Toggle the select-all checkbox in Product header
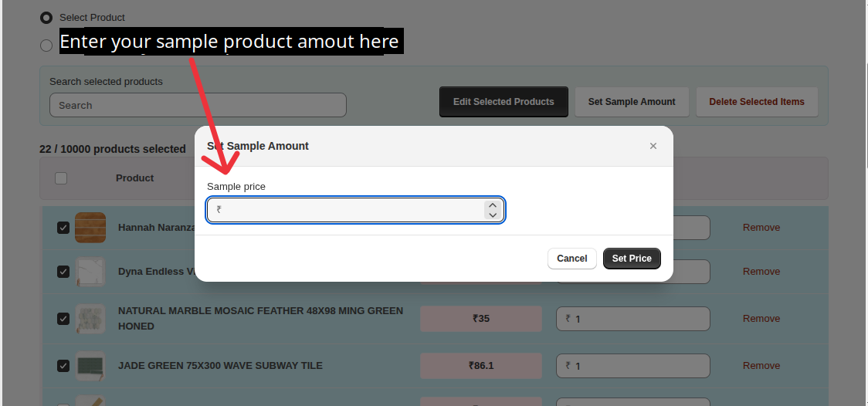Screen dimensions: 868x406 click(x=61, y=178)
